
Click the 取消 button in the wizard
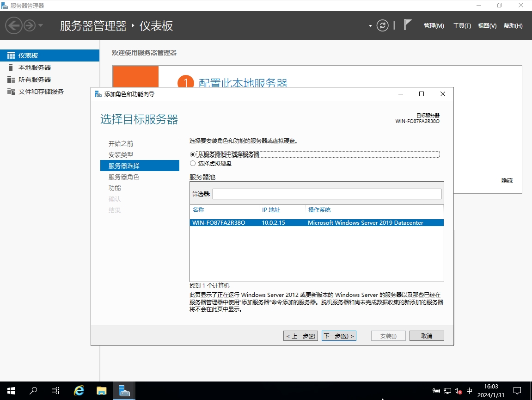pos(426,336)
